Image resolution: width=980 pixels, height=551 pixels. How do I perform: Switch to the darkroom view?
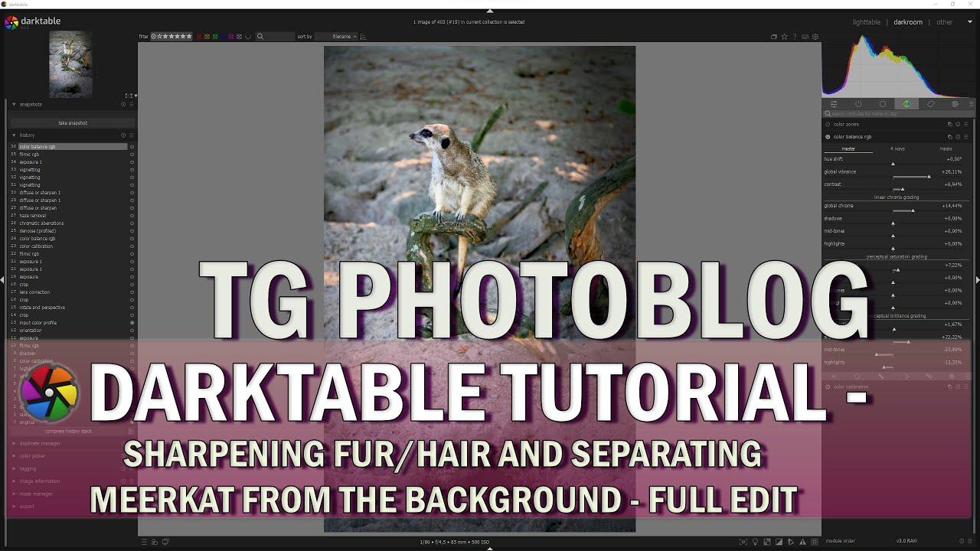tap(908, 22)
